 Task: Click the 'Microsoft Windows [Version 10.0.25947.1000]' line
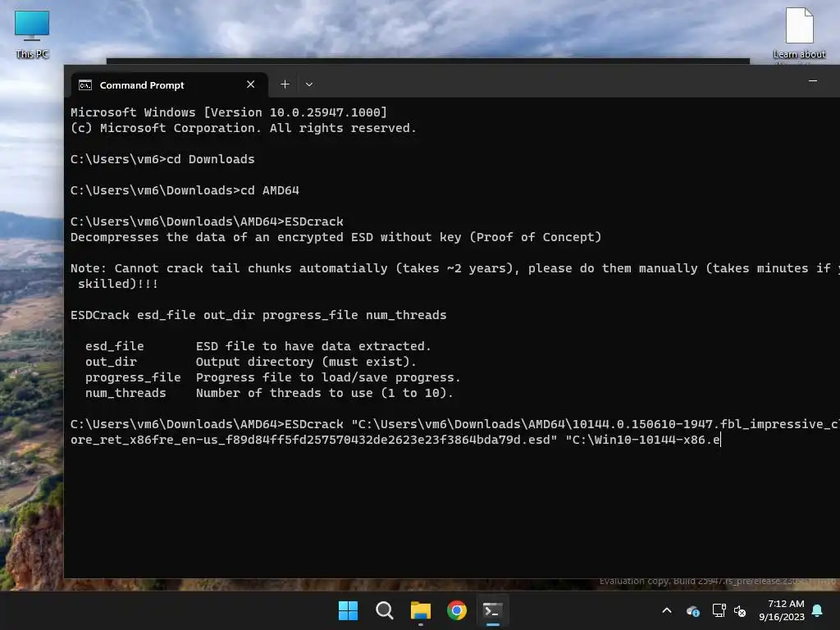(229, 112)
